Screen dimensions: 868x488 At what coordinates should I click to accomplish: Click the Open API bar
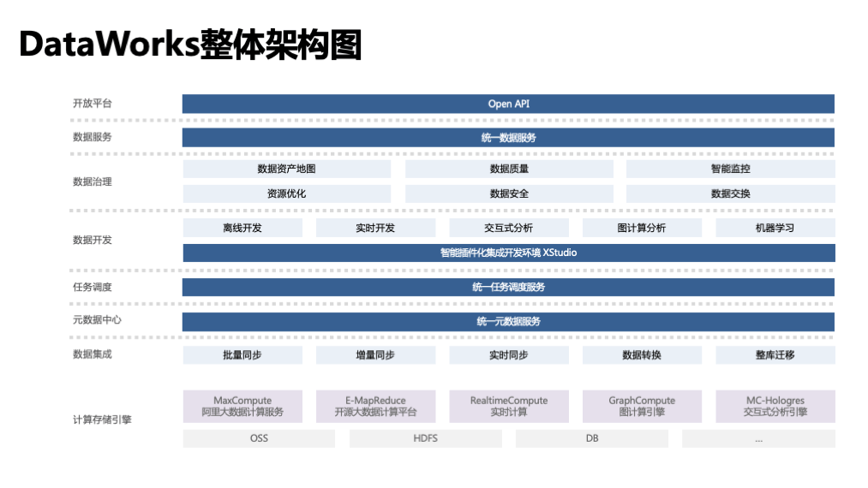(x=508, y=104)
